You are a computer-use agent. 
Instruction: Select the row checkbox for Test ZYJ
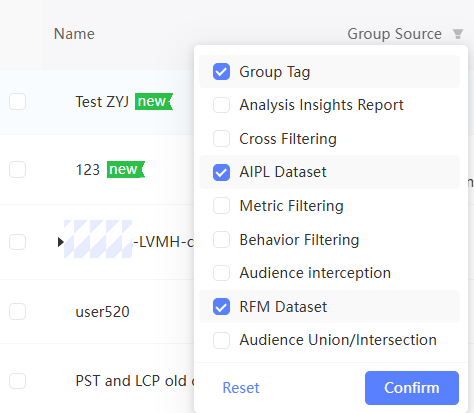18,102
